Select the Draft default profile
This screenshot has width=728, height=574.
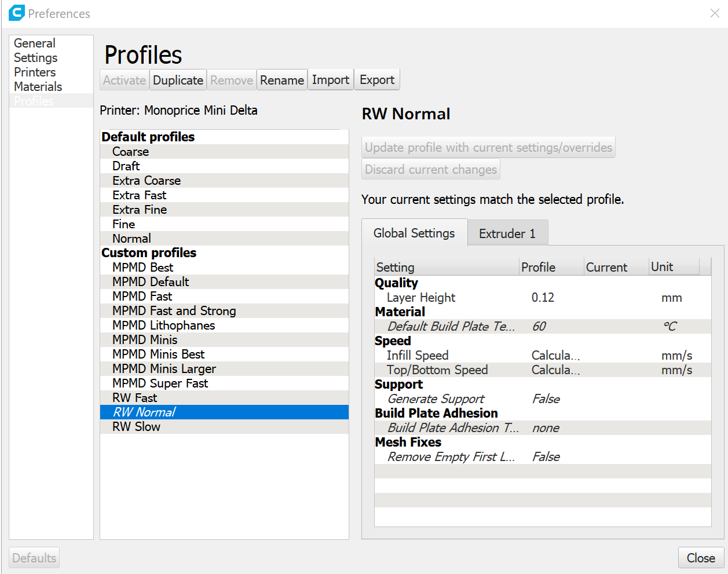pyautogui.click(x=224, y=166)
